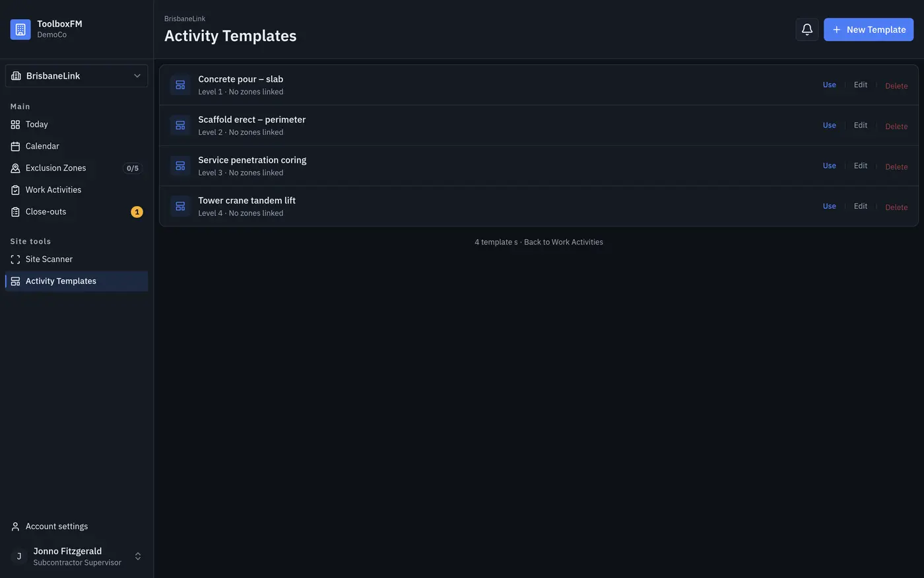Click the Service penetration coring title
This screenshot has height=578, width=924.
click(252, 160)
